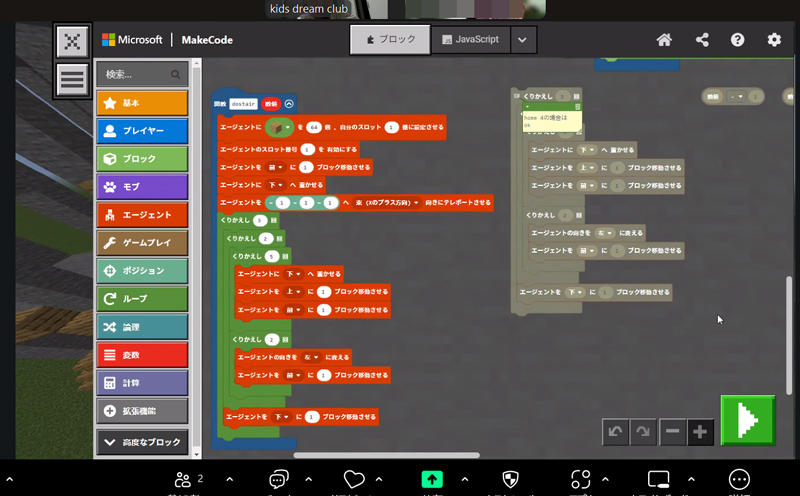
Task: Zoom out the workspace with minus
Action: (x=673, y=431)
